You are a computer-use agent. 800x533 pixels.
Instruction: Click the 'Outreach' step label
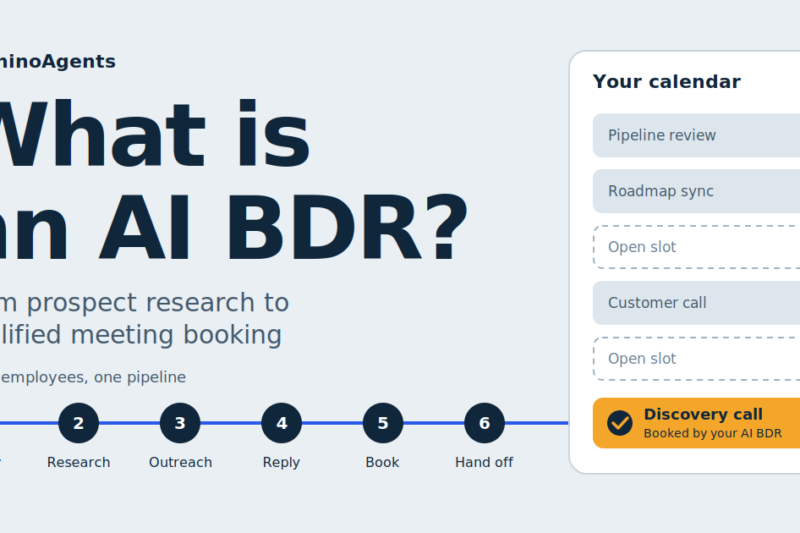180,462
